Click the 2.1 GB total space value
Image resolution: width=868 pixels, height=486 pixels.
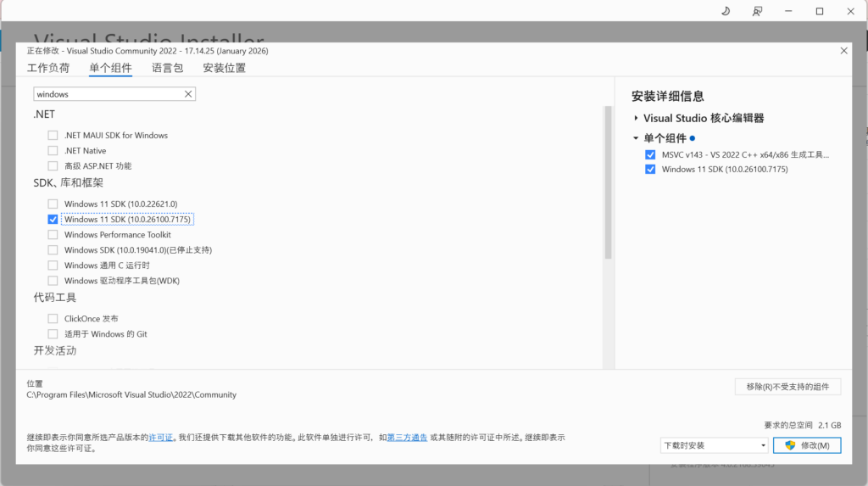829,425
